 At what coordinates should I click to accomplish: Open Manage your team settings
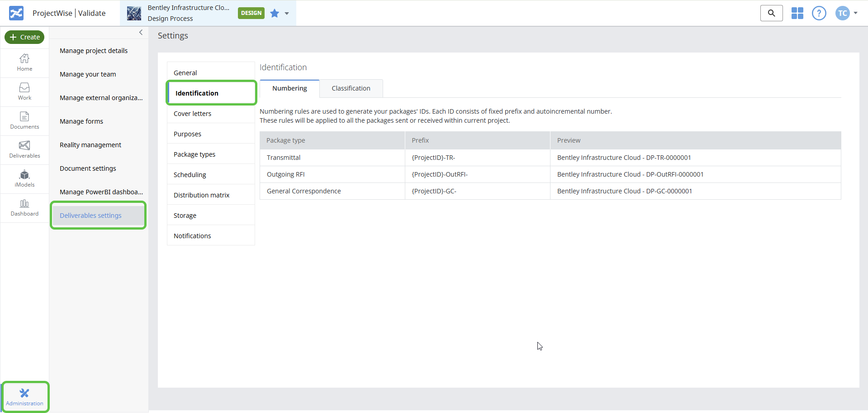[x=88, y=74]
